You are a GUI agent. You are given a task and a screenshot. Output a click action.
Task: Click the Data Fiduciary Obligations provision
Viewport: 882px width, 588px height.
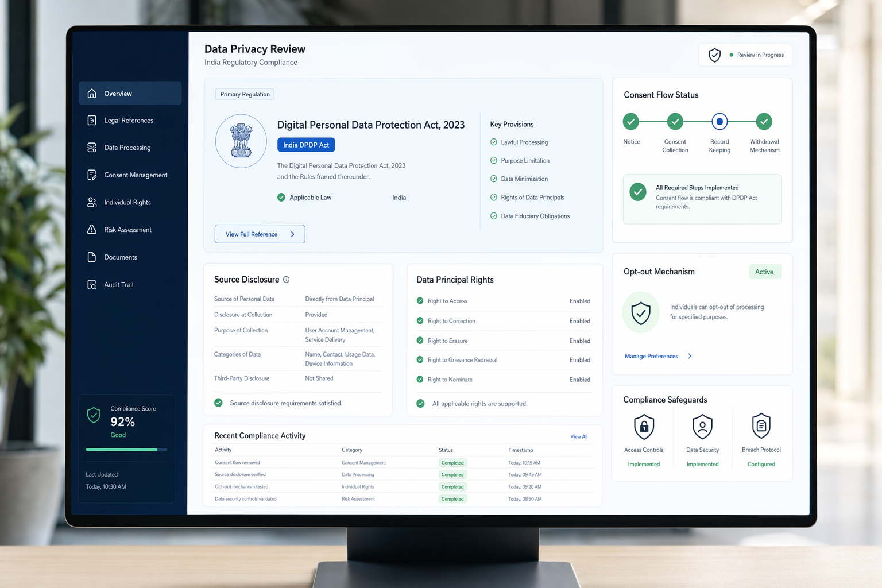point(530,216)
